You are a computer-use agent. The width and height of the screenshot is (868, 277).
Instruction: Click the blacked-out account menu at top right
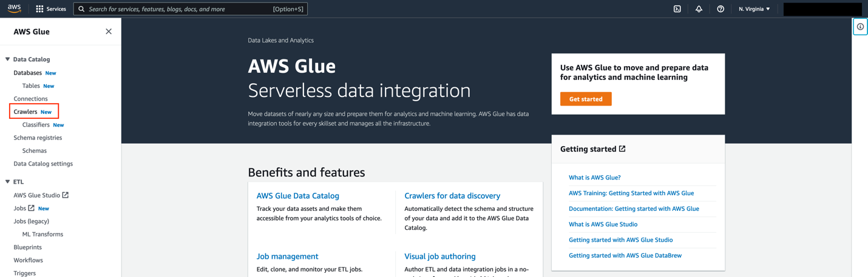point(822,9)
